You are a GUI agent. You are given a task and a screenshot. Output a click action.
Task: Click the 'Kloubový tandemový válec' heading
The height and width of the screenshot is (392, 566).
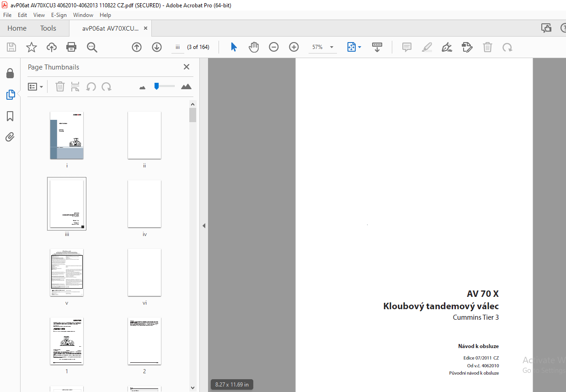coord(441,306)
